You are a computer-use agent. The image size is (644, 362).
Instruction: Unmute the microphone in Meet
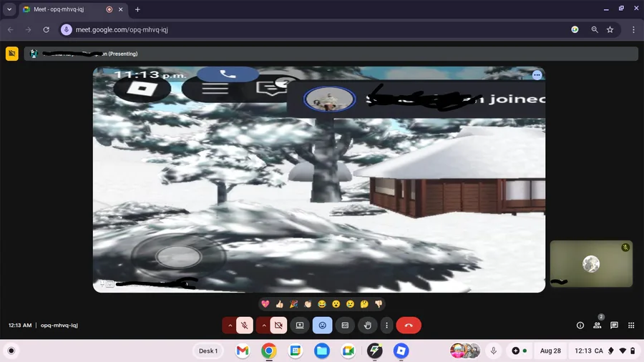click(245, 326)
